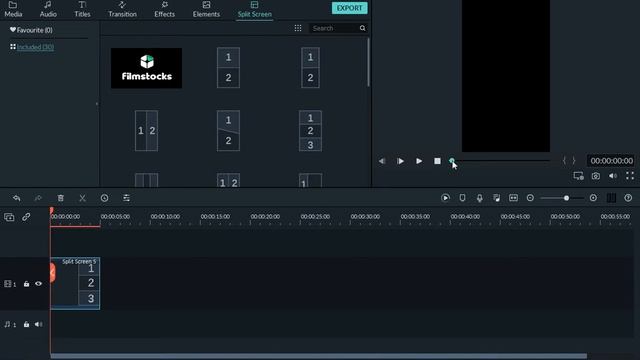Click the mark out bracket
The image size is (640, 360).
(574, 160)
